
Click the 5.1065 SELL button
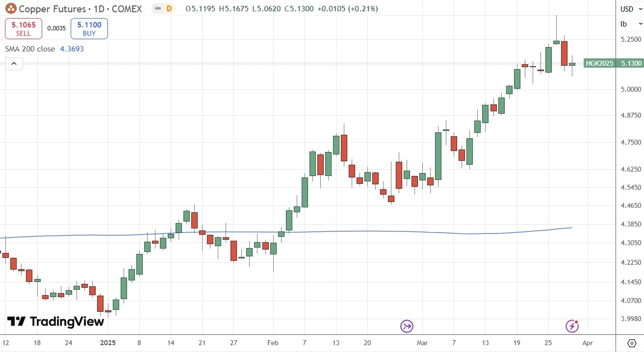click(x=23, y=28)
